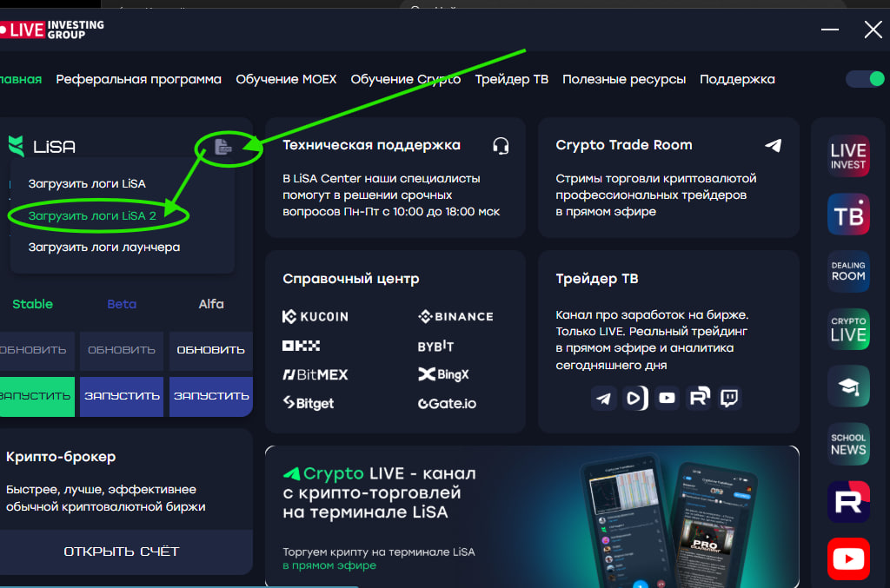Open the Gate.io help link
Viewport: 890px width, 588px height.
click(448, 404)
